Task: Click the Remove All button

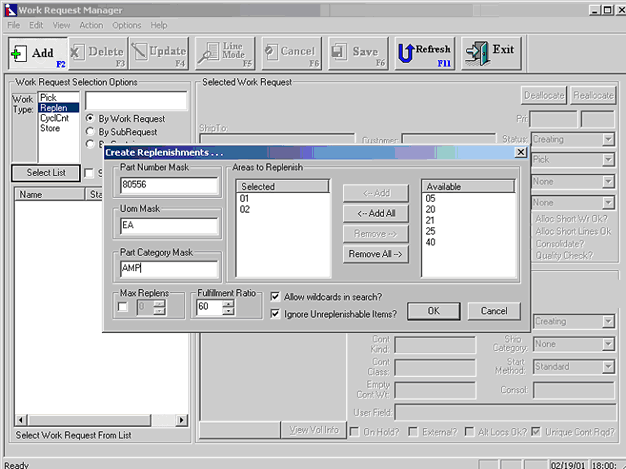Action: tap(376, 254)
